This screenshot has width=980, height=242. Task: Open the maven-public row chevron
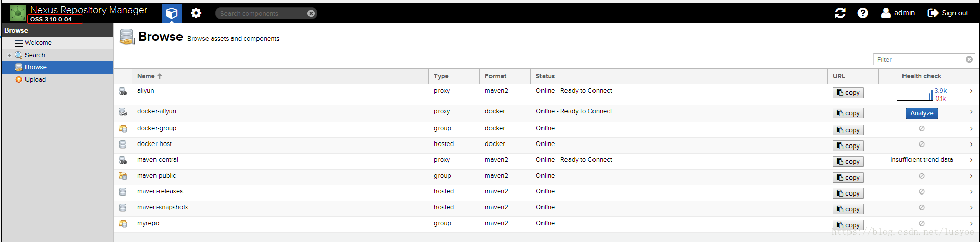[971, 176]
